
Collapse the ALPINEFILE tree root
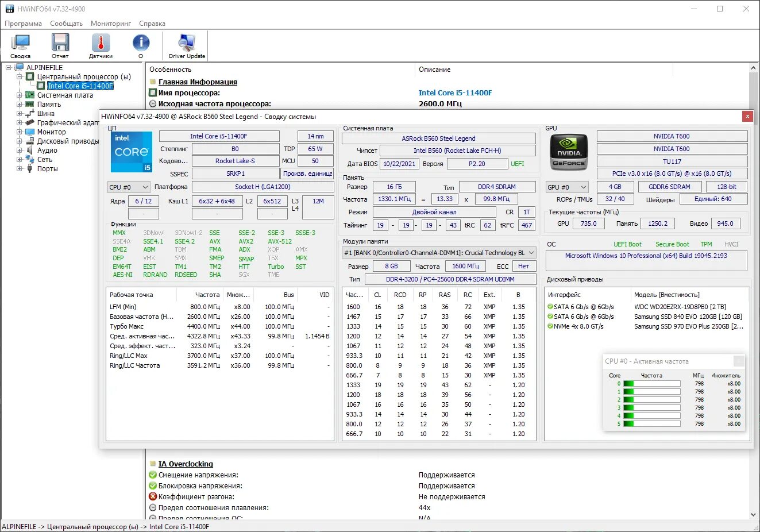click(x=9, y=68)
